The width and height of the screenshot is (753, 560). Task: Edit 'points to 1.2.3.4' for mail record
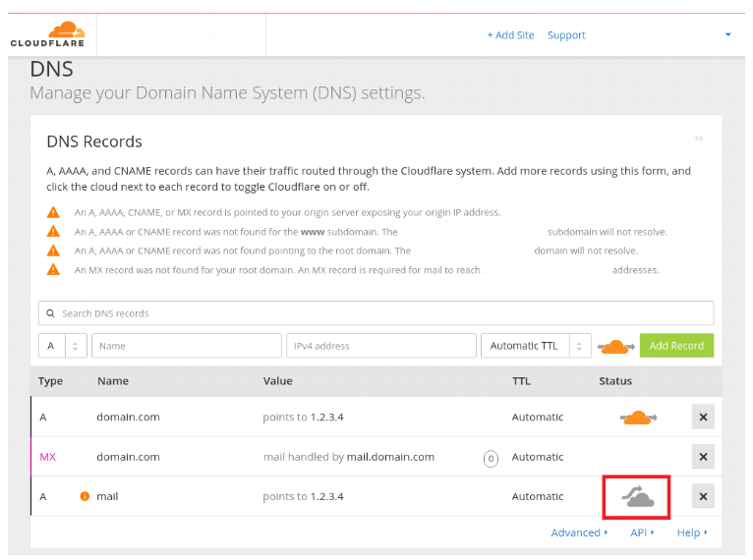tap(303, 496)
